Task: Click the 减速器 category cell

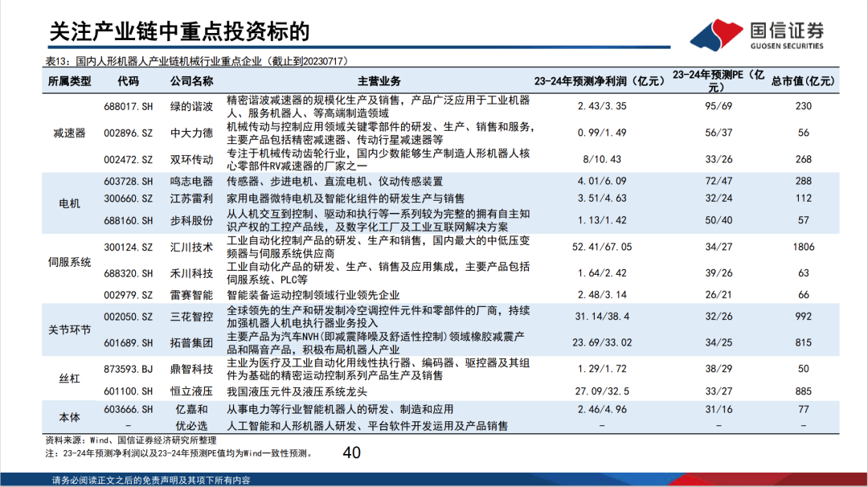Action: pos(69,133)
